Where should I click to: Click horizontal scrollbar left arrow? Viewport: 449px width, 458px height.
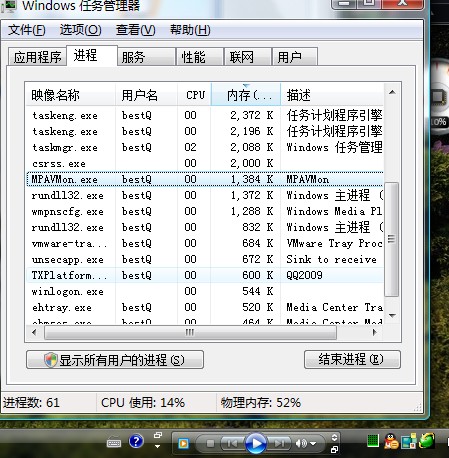[34, 332]
